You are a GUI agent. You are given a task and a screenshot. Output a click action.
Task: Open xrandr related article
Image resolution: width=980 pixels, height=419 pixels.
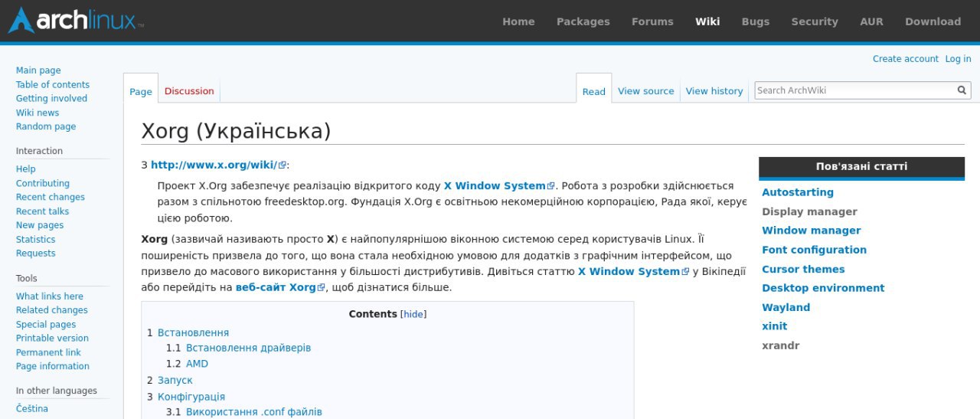click(x=781, y=346)
